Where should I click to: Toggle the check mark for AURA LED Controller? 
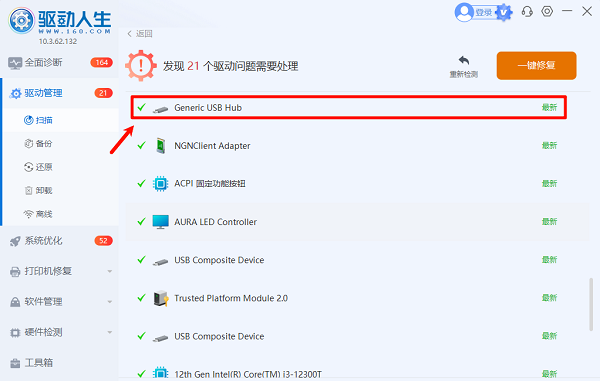(142, 221)
